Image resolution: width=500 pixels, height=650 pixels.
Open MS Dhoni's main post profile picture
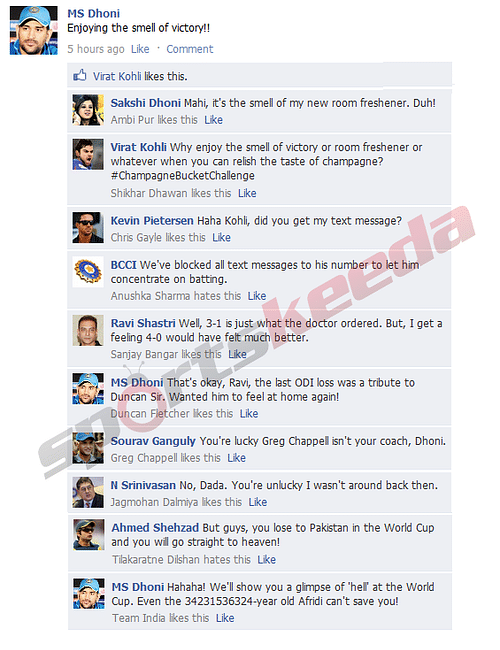[x=34, y=30]
